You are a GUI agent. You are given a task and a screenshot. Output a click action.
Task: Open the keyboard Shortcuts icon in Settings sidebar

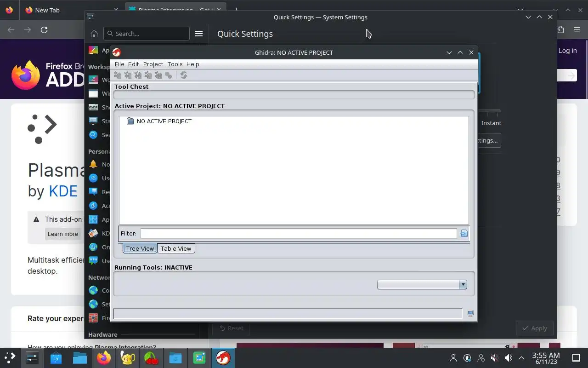(93, 107)
